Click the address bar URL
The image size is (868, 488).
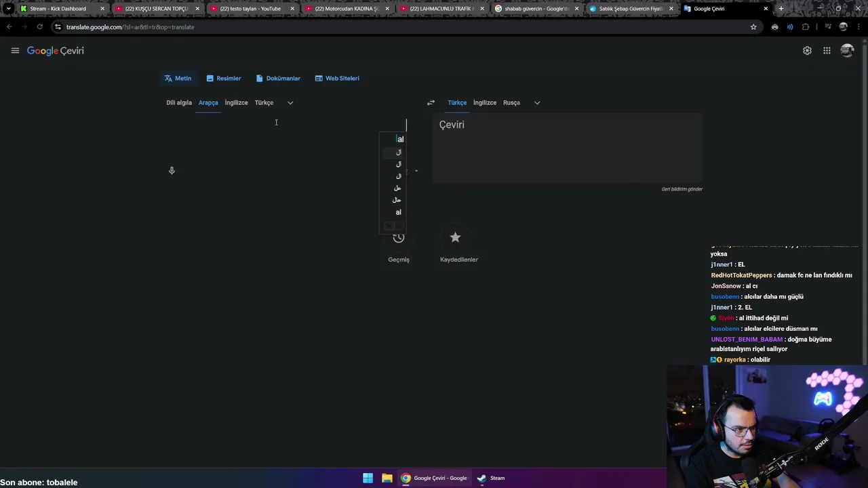130,27
